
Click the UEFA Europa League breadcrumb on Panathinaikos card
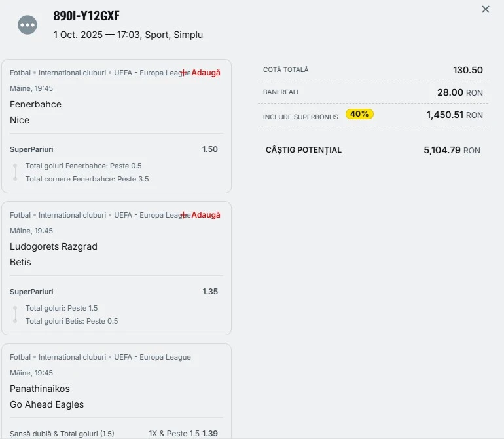[x=153, y=357]
